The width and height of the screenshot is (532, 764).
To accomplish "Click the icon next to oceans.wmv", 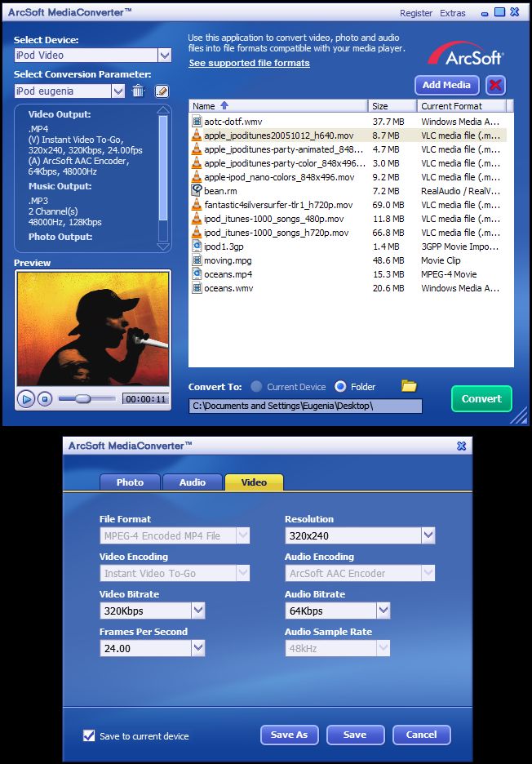I will pos(197,288).
